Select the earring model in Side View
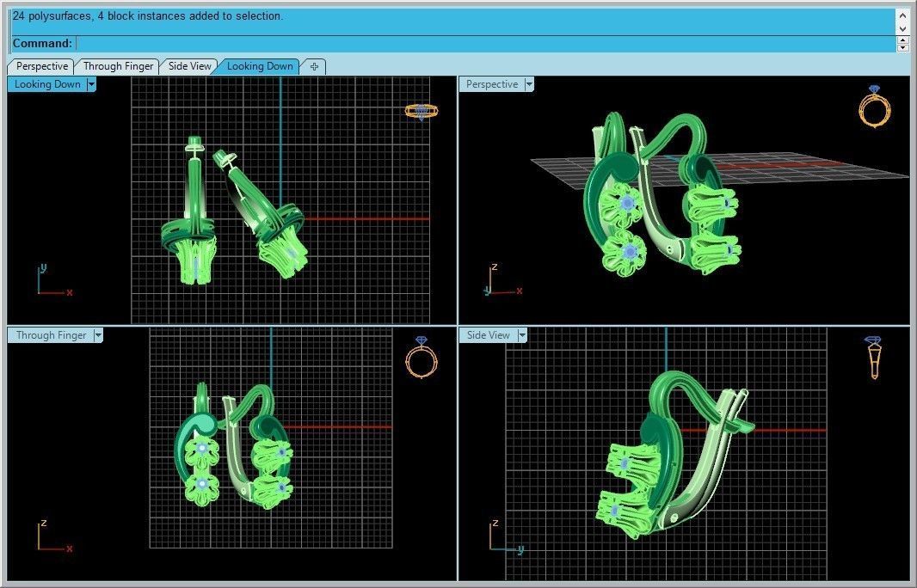917x588 pixels. (675, 455)
